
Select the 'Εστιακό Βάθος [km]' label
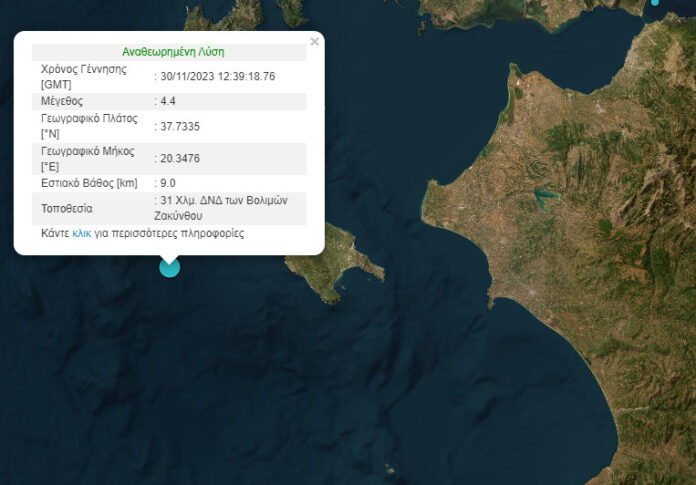tap(89, 183)
